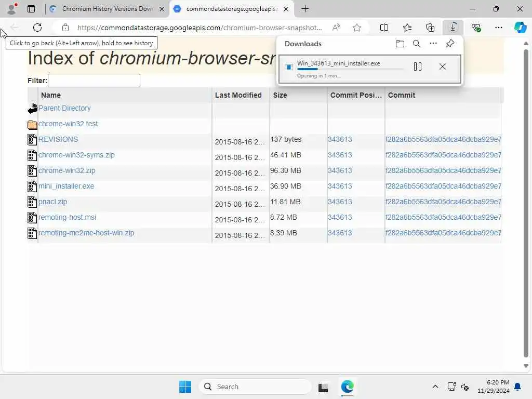532x399 pixels.
Task: Open the taskbar clock showing 6:20 PM
Action: (494, 387)
